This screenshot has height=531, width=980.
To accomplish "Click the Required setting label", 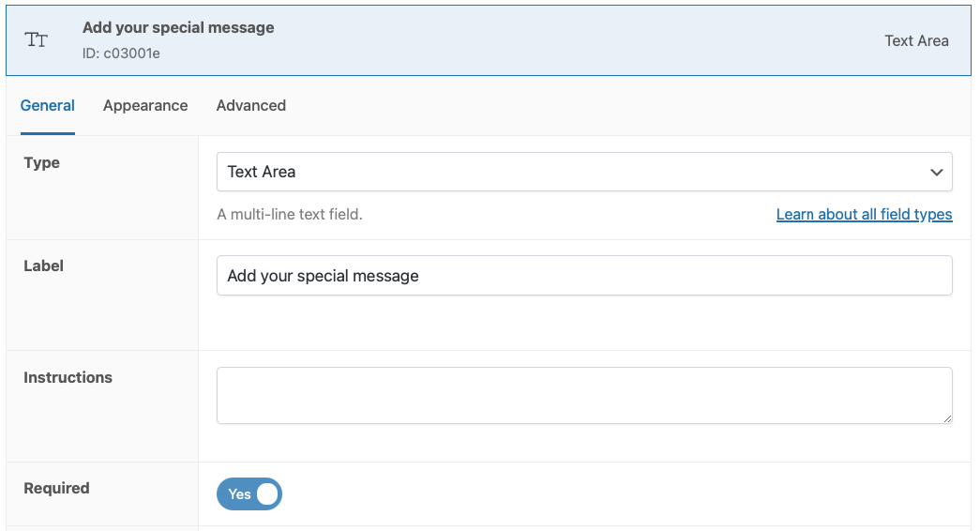I will (57, 489).
